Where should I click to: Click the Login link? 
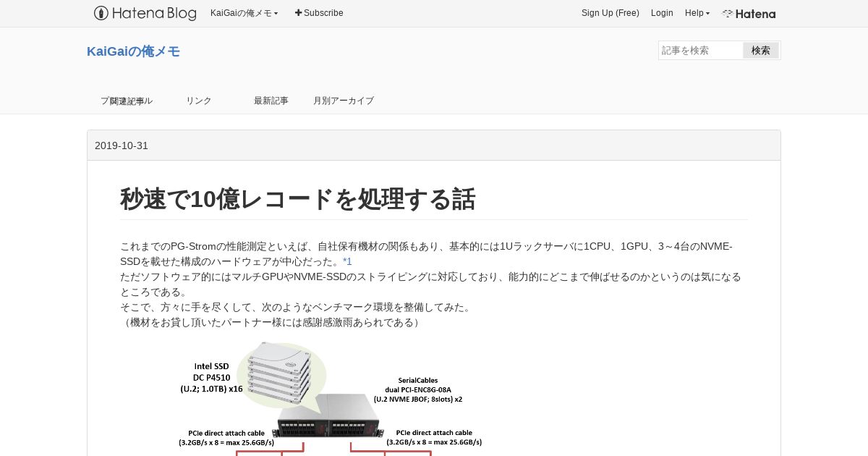click(x=662, y=13)
